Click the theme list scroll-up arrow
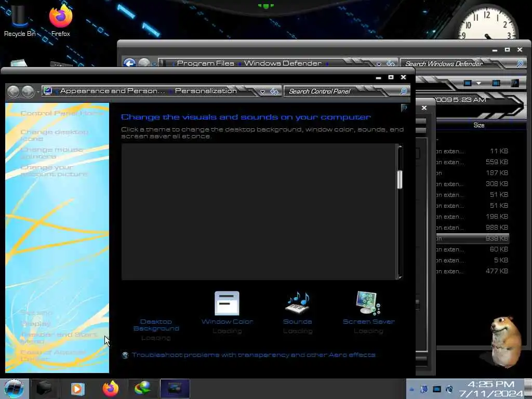The width and height of the screenshot is (532, 399). (400, 147)
